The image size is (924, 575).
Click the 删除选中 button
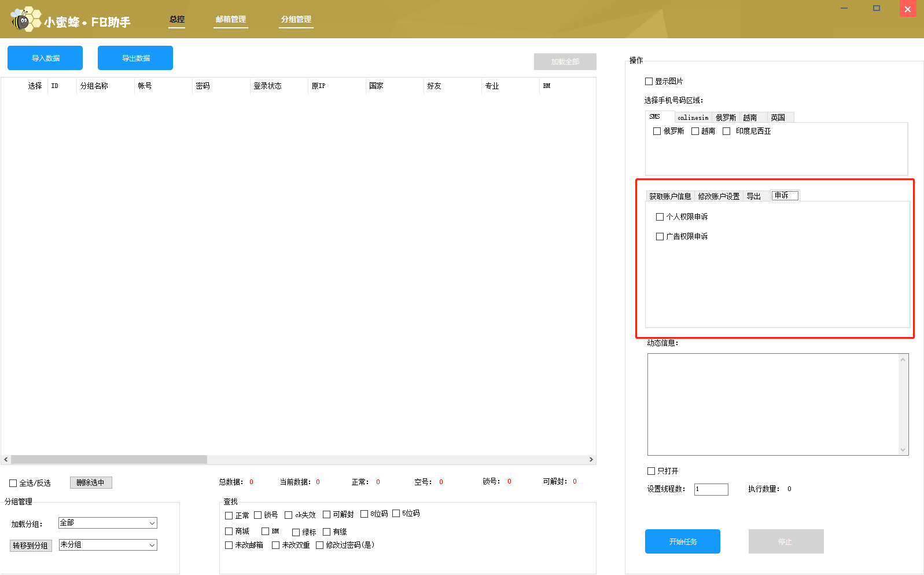tap(91, 483)
